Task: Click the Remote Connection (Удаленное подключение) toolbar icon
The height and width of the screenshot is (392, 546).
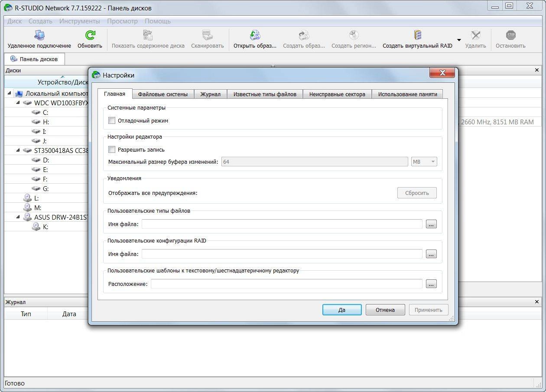Action: pyautogui.click(x=39, y=35)
